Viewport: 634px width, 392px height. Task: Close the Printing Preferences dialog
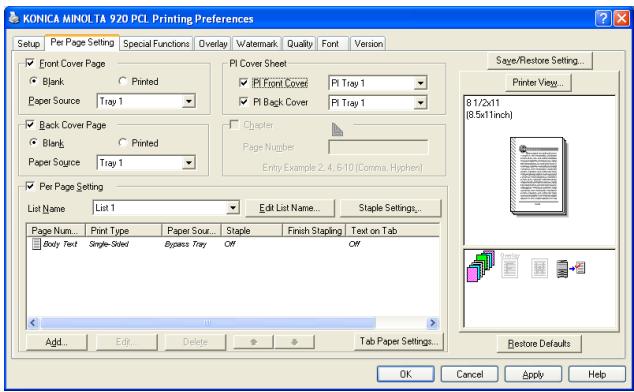(x=621, y=19)
